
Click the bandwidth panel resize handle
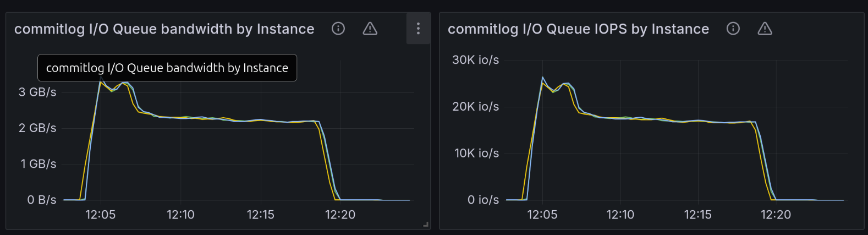[425, 224]
